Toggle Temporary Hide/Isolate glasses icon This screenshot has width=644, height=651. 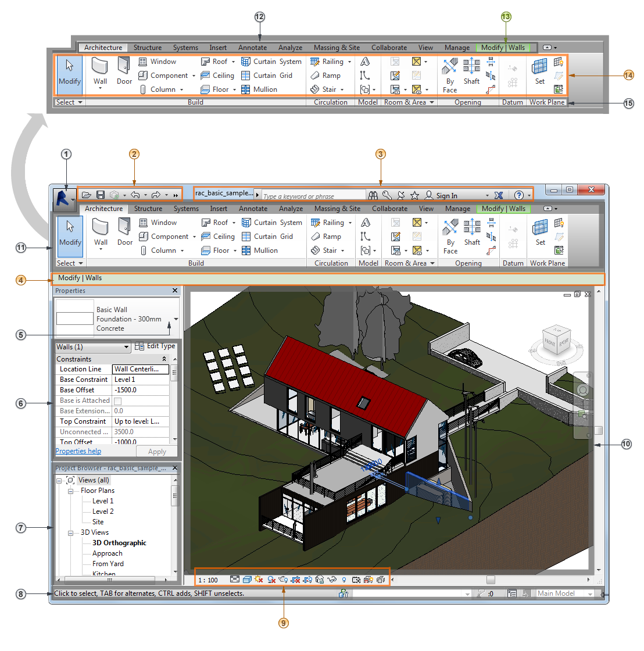click(332, 580)
